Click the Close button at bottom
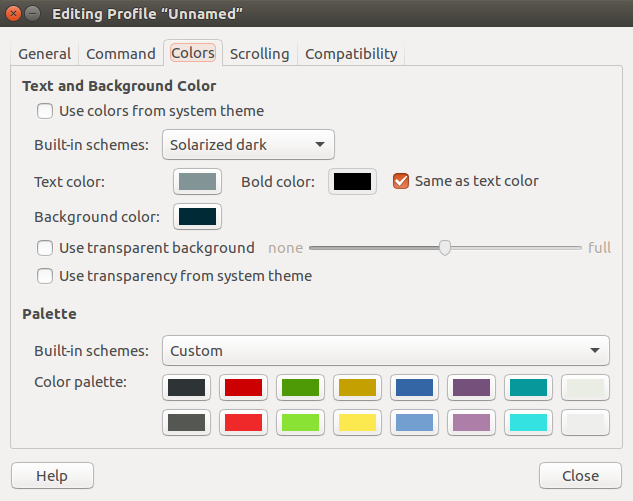This screenshot has height=501, width=633. (x=580, y=476)
